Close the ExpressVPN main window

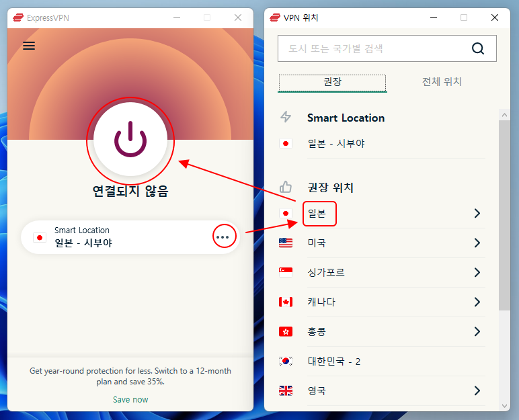[238, 17]
